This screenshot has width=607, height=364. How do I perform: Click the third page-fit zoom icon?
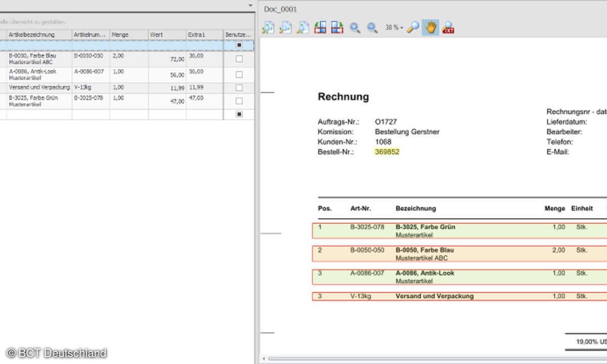pyautogui.click(x=302, y=28)
